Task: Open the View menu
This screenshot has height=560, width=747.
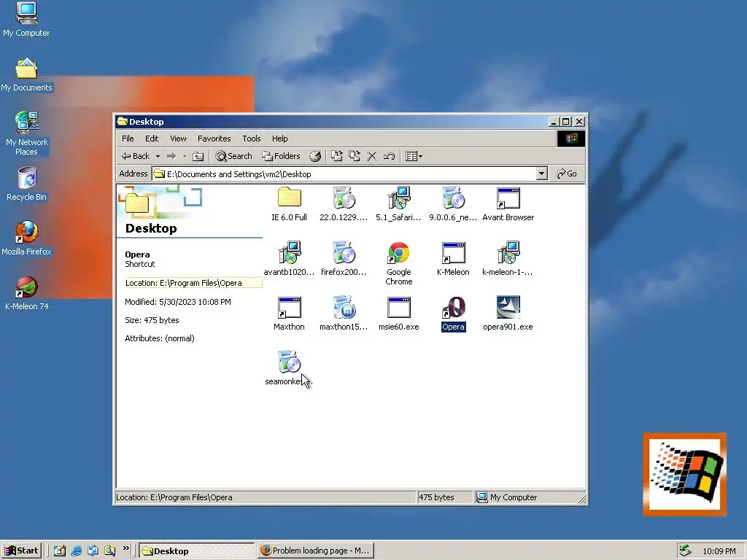Action: (178, 139)
